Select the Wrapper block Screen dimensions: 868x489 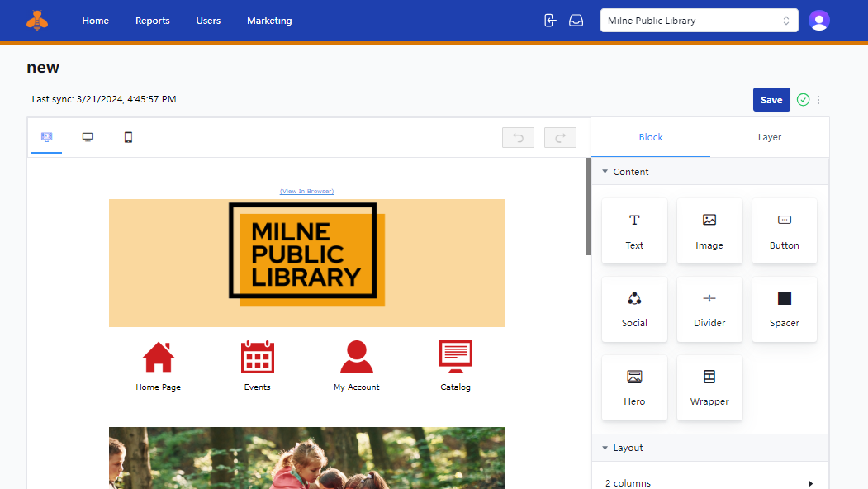[709, 387]
